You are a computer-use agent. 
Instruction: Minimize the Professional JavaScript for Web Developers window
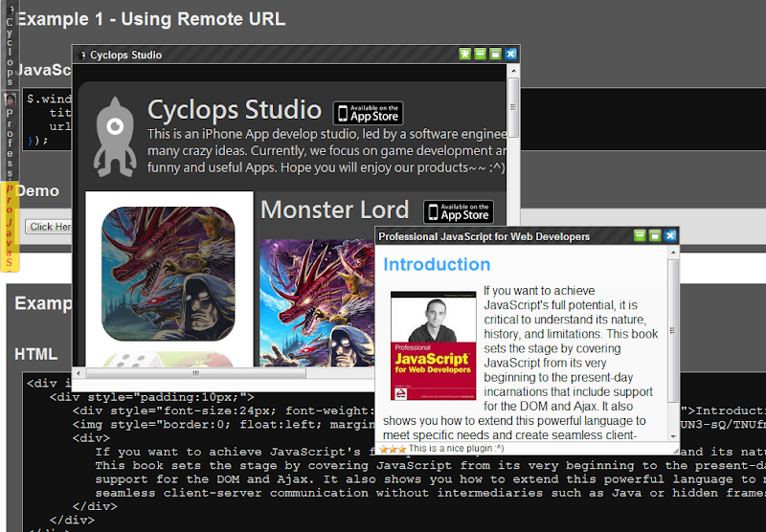(x=640, y=235)
